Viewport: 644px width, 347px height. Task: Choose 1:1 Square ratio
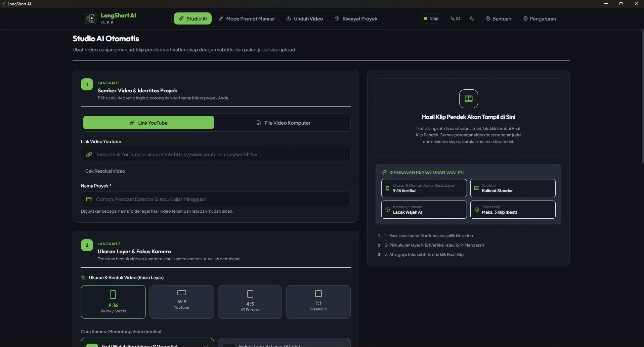tap(318, 302)
